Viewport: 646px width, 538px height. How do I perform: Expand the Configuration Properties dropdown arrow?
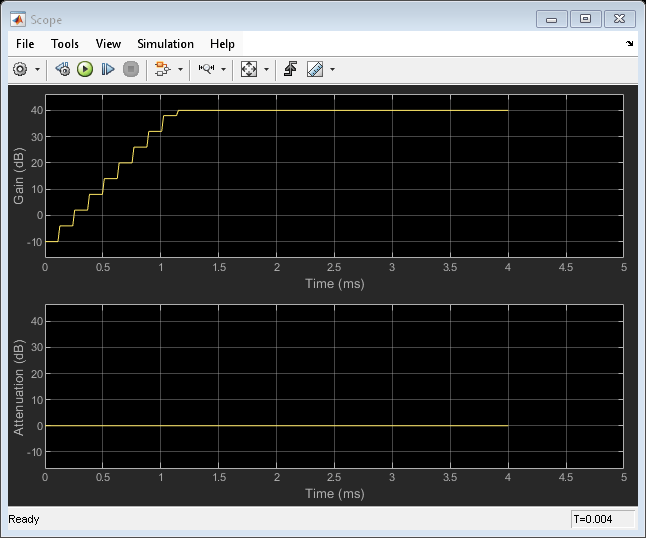click(x=38, y=69)
